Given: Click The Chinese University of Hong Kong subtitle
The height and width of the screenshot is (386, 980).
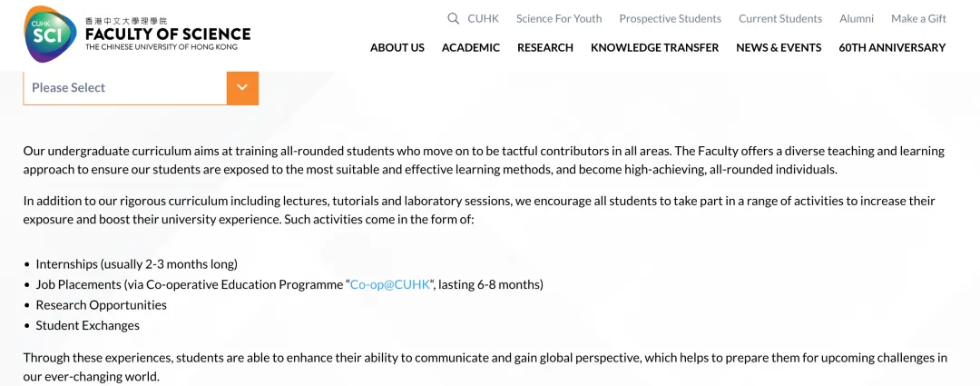Looking at the screenshot, I should 162,47.
